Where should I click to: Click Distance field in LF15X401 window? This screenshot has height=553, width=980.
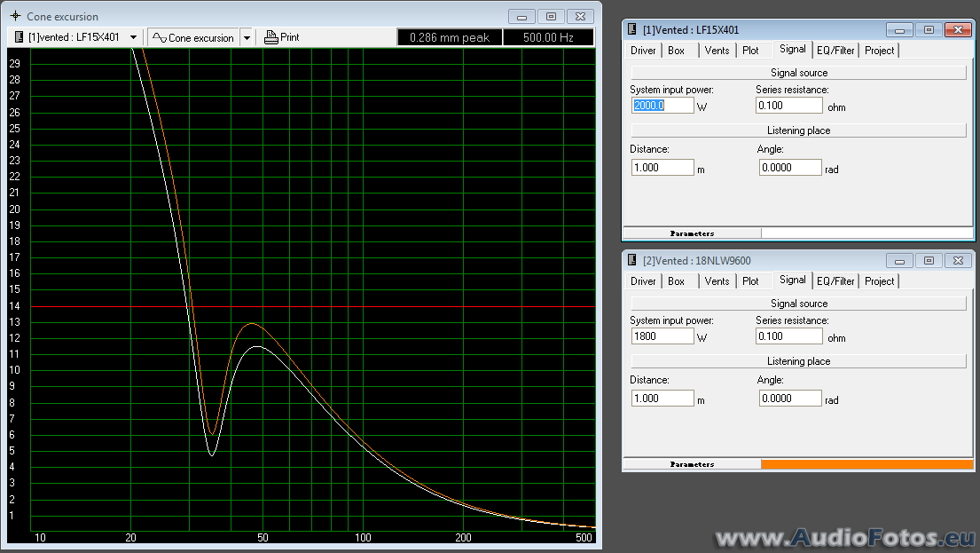click(x=662, y=168)
